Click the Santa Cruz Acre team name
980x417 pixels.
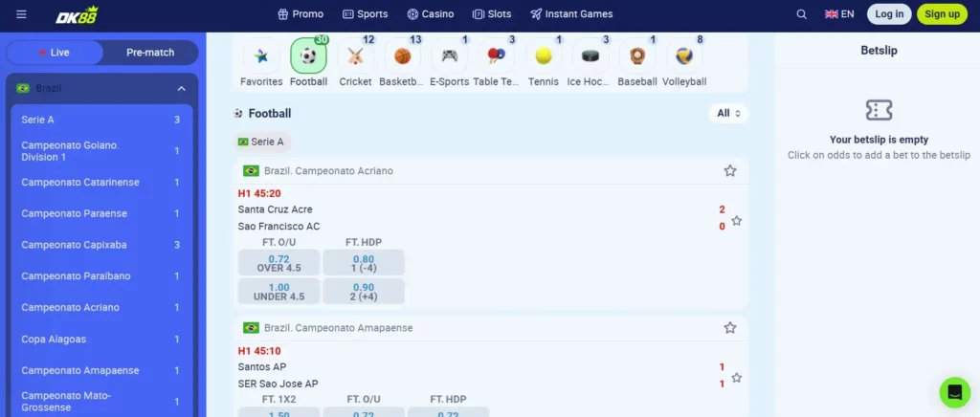click(x=275, y=209)
